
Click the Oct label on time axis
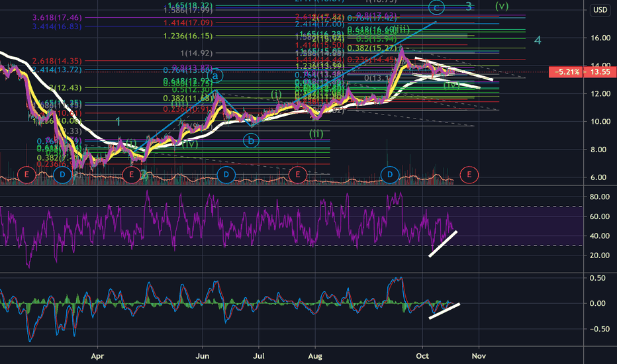[422, 356]
